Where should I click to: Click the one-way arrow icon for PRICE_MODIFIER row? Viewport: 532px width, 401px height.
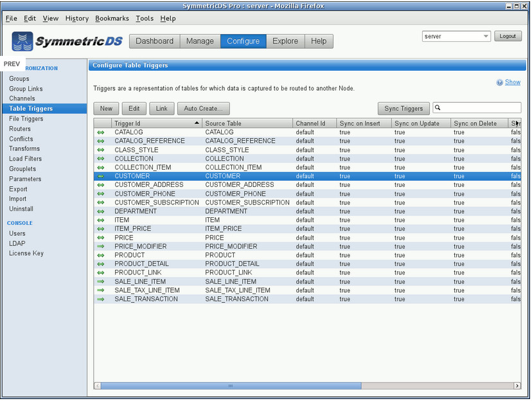coord(101,246)
